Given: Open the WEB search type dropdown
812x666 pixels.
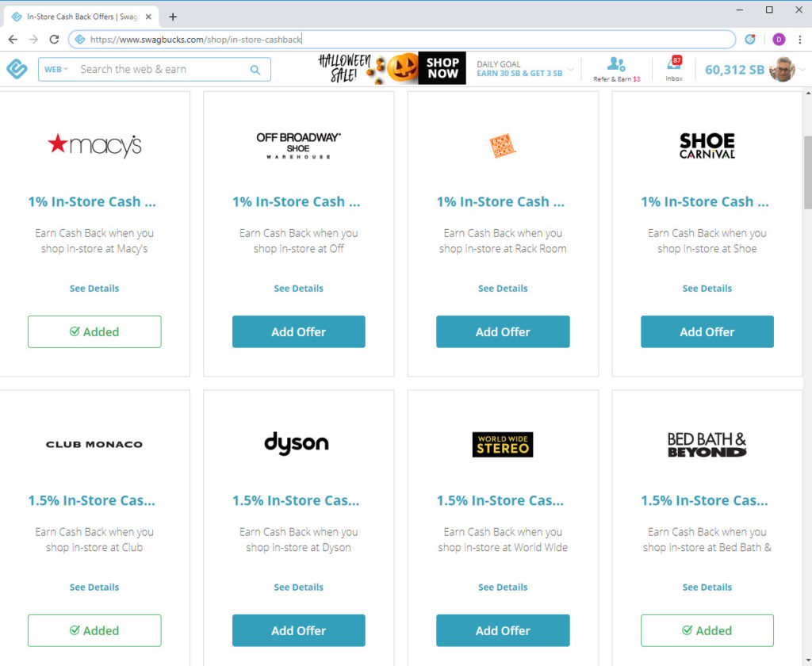Looking at the screenshot, I should point(56,70).
